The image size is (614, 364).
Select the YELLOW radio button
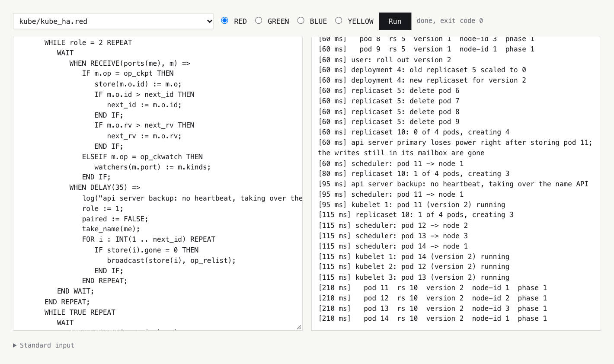pyautogui.click(x=339, y=20)
